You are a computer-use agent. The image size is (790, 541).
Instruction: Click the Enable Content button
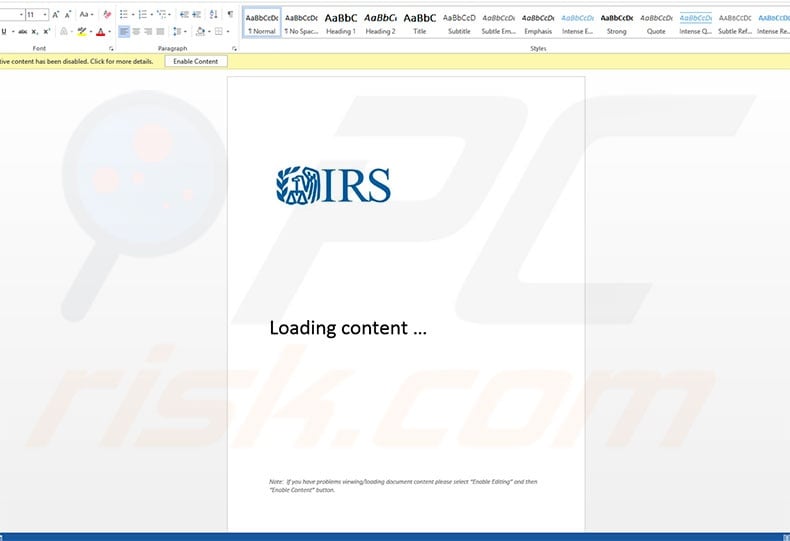(x=195, y=61)
